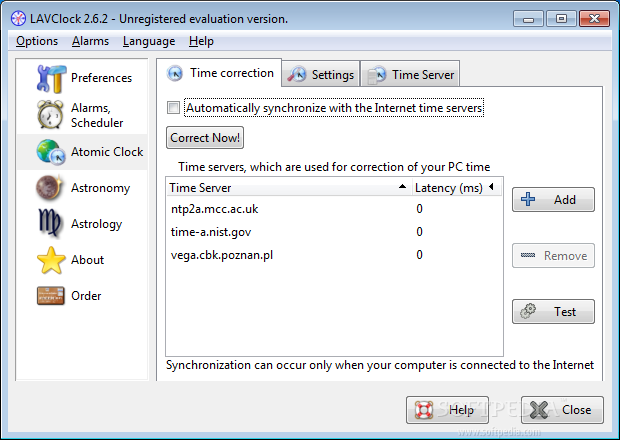Select the alarm clock Scheduler icon
The width and height of the screenshot is (620, 440).
[x=50, y=115]
